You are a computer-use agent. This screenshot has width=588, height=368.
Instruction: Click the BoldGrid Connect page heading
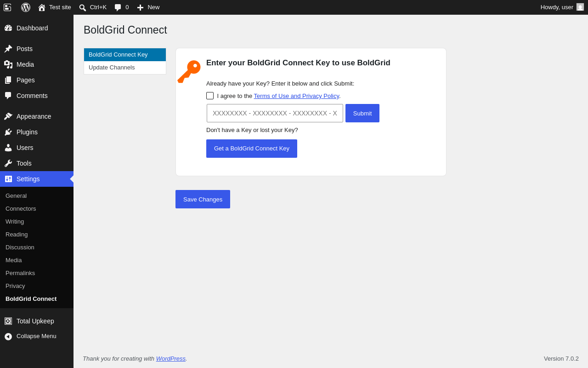[x=125, y=30]
